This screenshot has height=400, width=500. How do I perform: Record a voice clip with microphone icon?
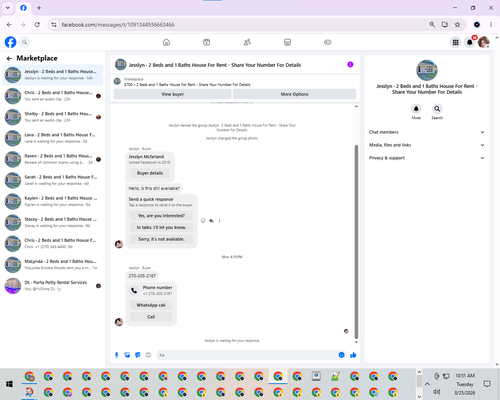(x=117, y=355)
